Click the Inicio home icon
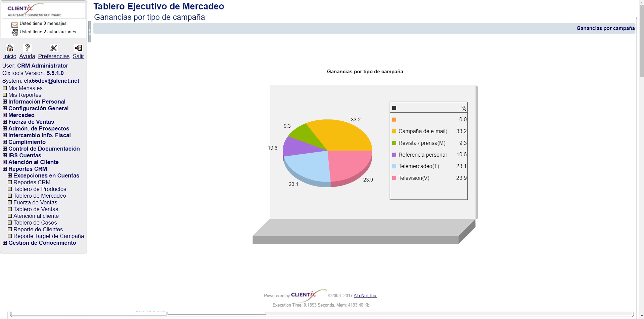644x319 pixels. [x=10, y=48]
